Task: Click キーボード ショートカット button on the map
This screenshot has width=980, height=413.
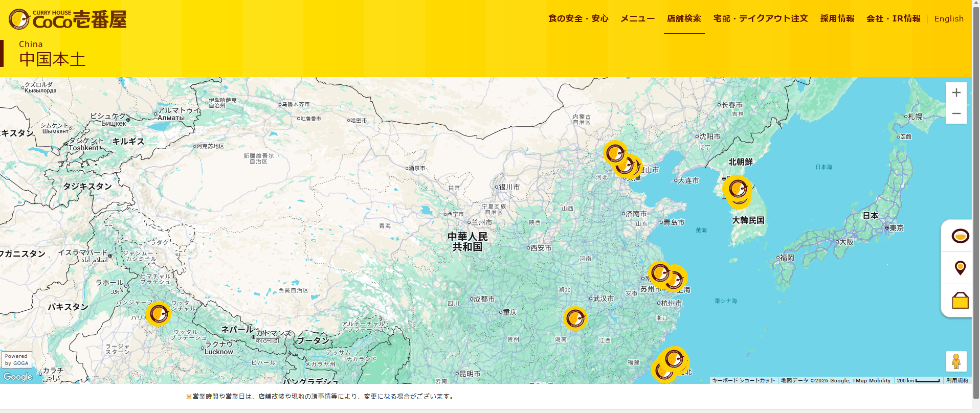Action: coord(743,380)
